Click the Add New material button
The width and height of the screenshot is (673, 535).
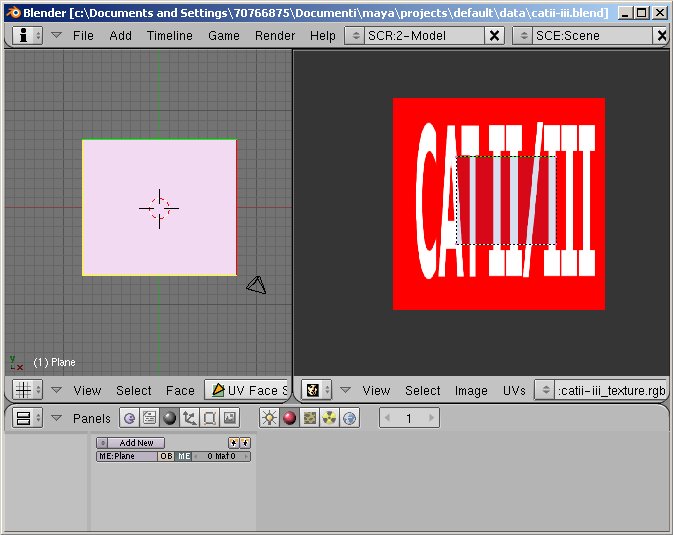pyautogui.click(x=136, y=443)
